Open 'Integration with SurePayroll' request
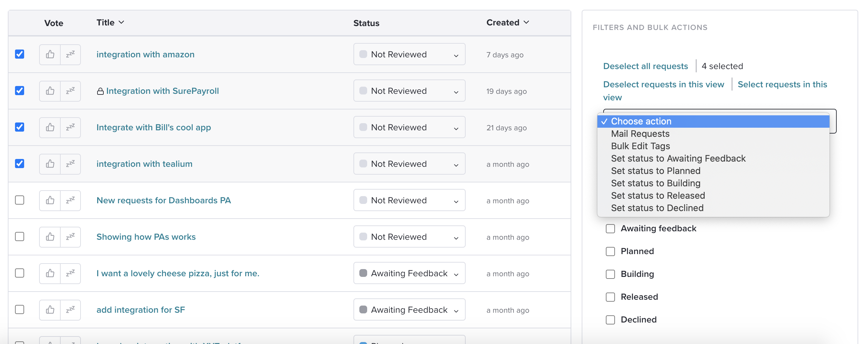The width and height of the screenshot is (868, 344). [162, 91]
